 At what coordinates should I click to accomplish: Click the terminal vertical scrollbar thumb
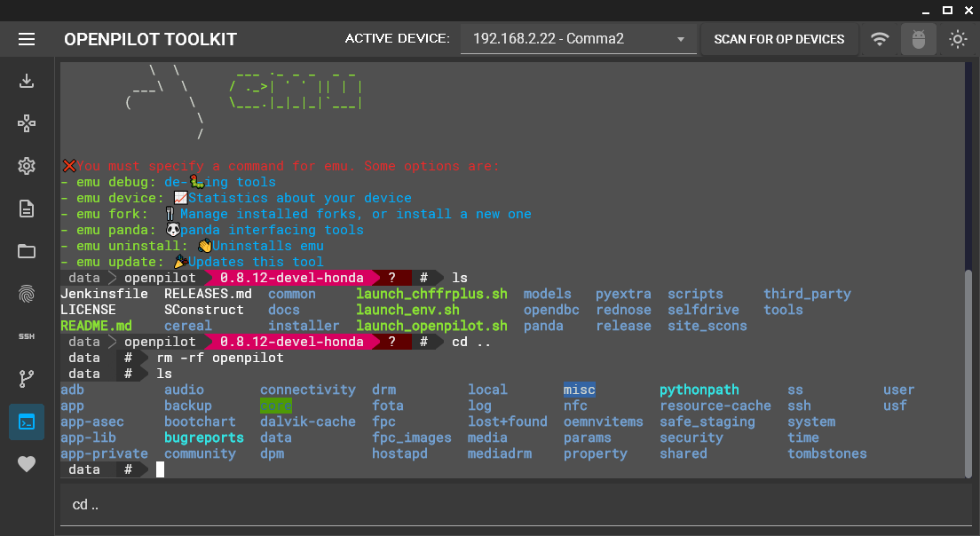tap(968, 373)
